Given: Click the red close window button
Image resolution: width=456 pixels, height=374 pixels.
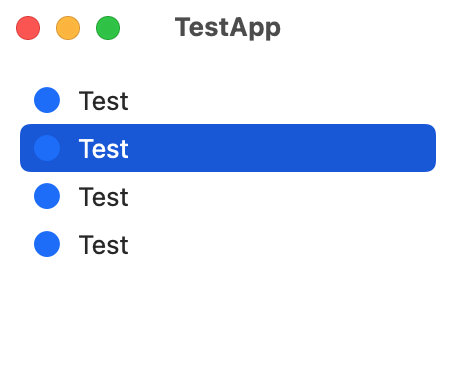Looking at the screenshot, I should [x=28, y=28].
